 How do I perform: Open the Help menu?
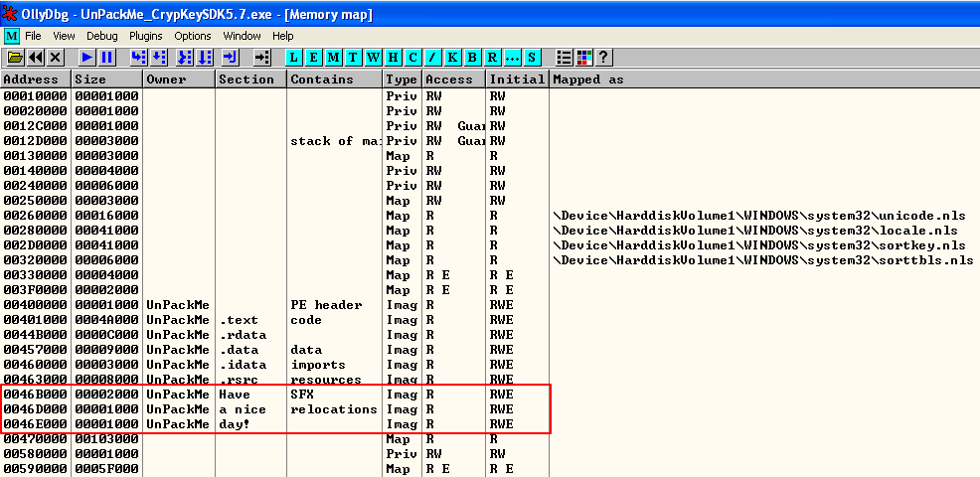point(282,36)
